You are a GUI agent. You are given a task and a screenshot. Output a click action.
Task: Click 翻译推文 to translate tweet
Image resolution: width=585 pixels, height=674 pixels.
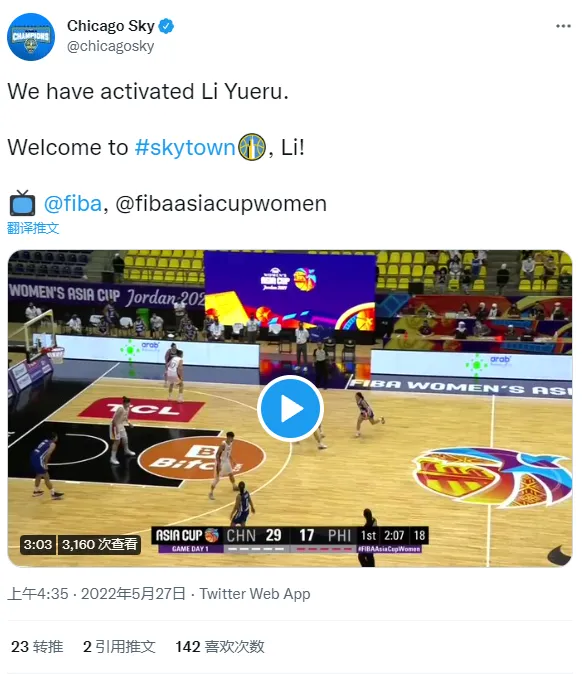point(33,228)
